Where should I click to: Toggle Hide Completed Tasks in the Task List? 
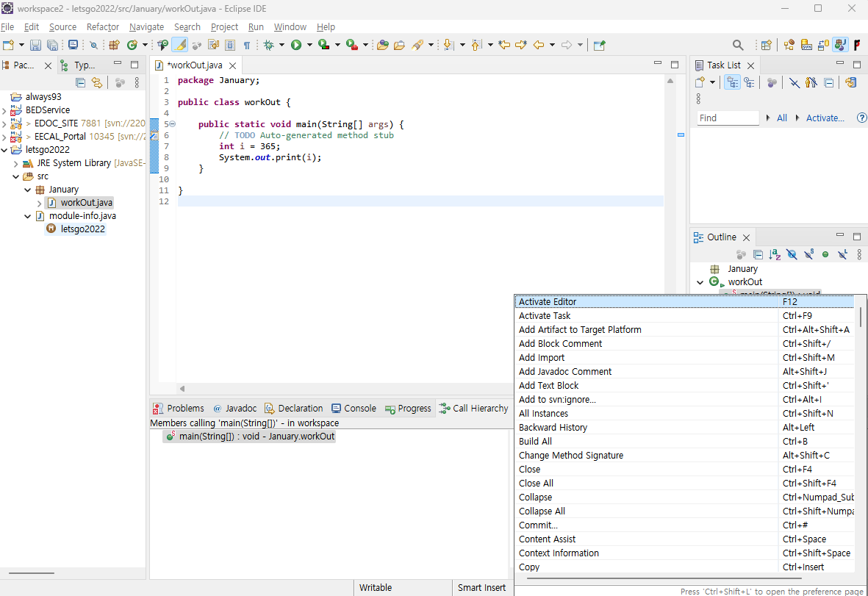[795, 83]
